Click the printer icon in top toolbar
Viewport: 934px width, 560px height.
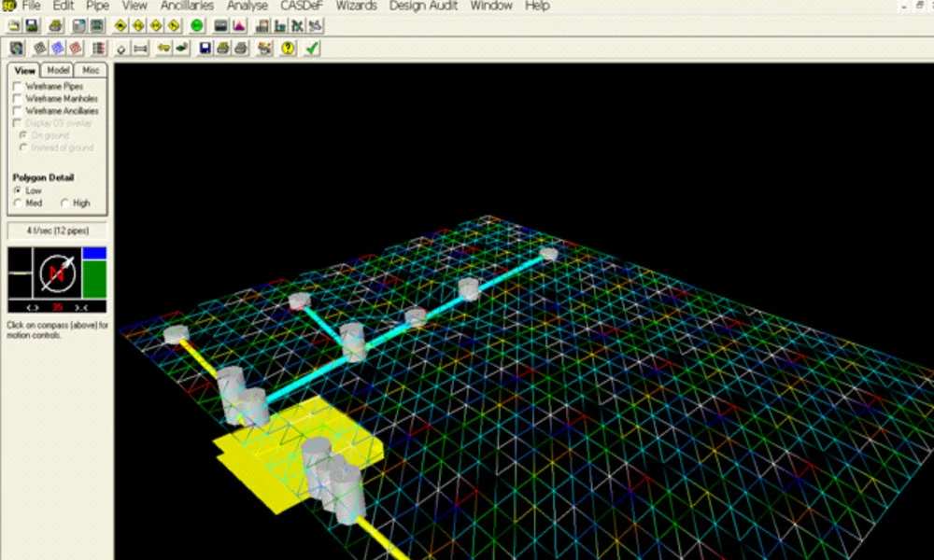[55, 26]
